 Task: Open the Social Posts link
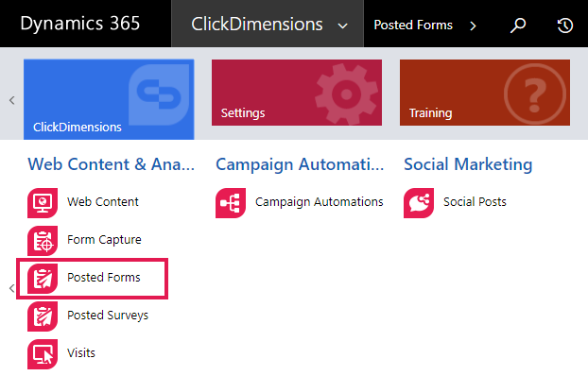pos(475,201)
